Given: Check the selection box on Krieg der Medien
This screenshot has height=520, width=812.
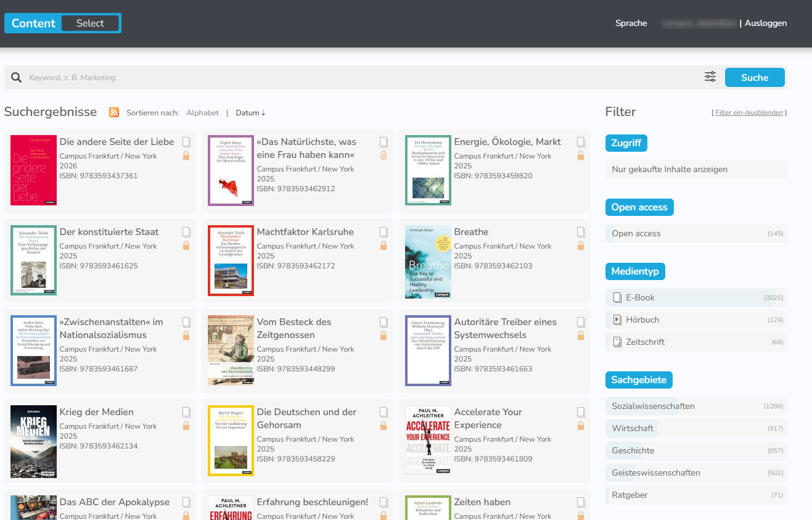Looking at the screenshot, I should click(x=186, y=411).
